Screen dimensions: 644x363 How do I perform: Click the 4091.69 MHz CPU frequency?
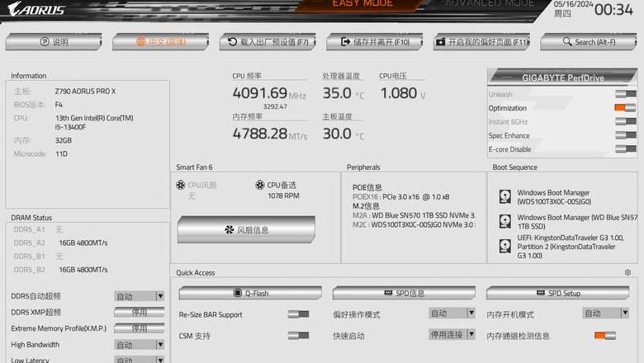click(x=269, y=93)
